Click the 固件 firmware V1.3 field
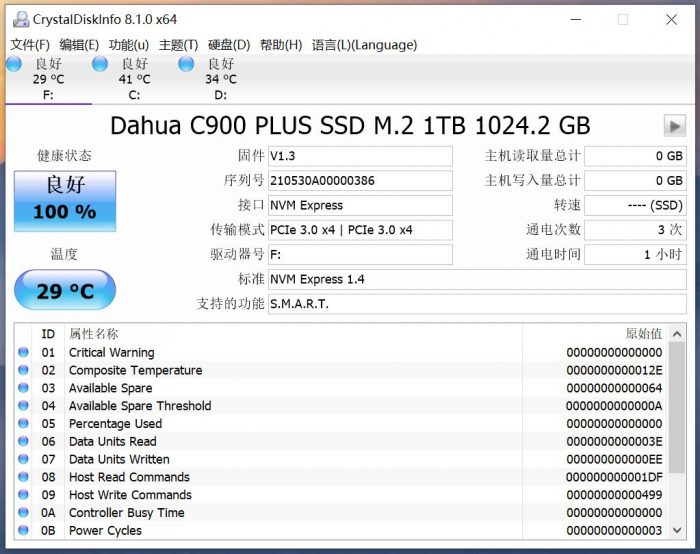700x554 pixels. coord(360,156)
